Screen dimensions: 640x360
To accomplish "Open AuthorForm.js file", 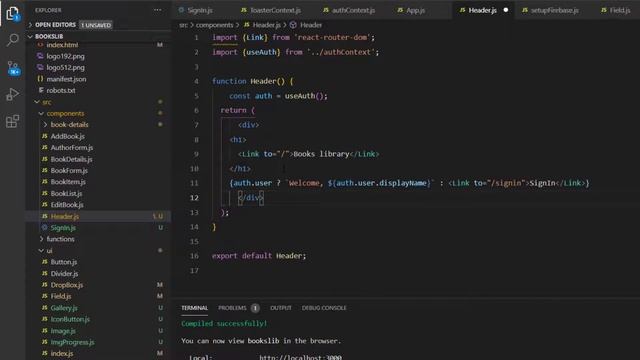I will (72, 148).
